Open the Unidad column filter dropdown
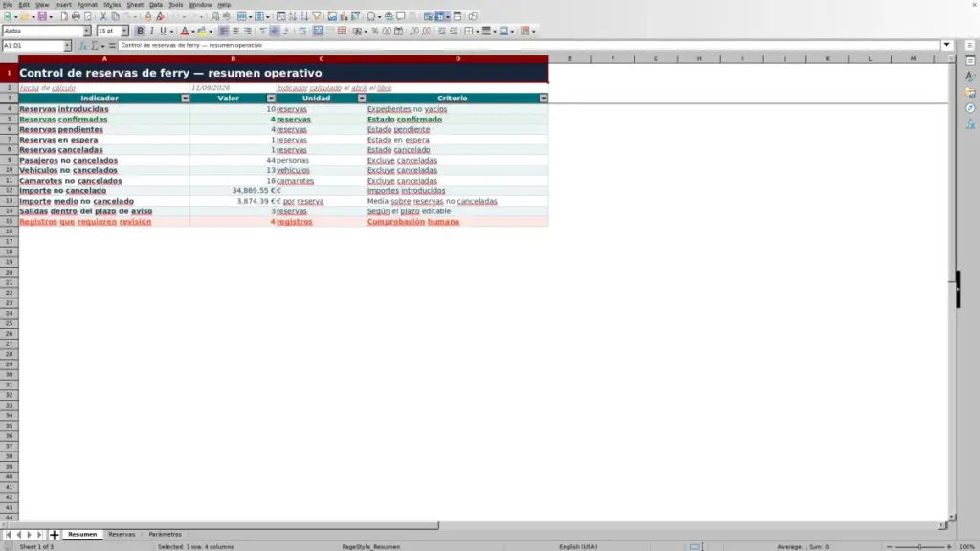This screenshot has height=551, width=980. tap(362, 99)
